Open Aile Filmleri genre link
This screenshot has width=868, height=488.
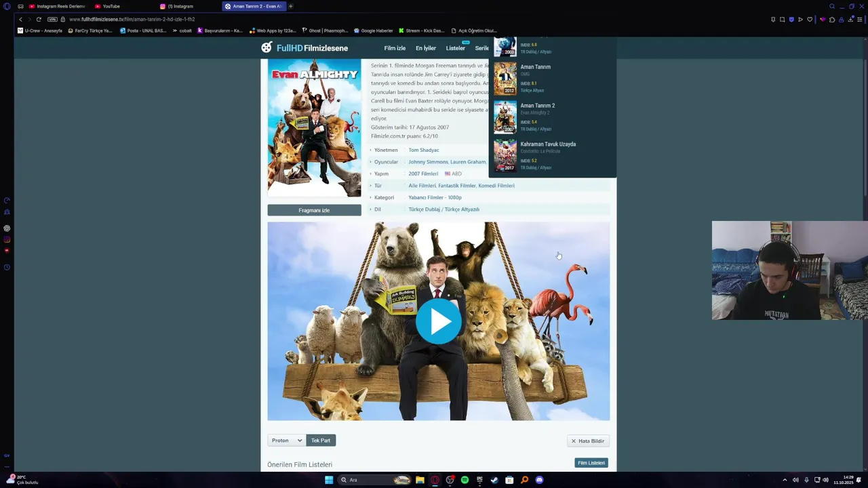tap(422, 186)
